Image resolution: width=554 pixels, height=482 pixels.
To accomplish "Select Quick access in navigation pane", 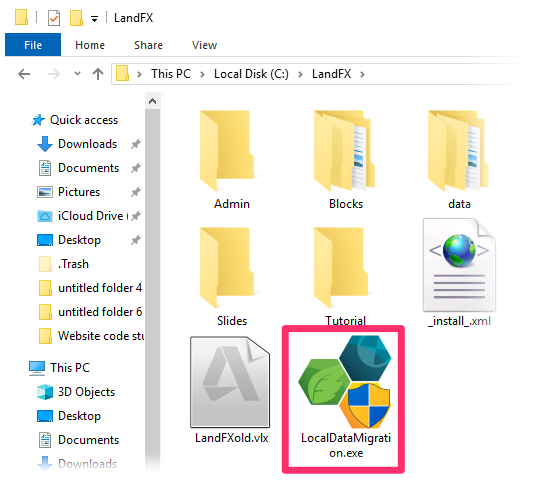I will pyautogui.click(x=84, y=120).
